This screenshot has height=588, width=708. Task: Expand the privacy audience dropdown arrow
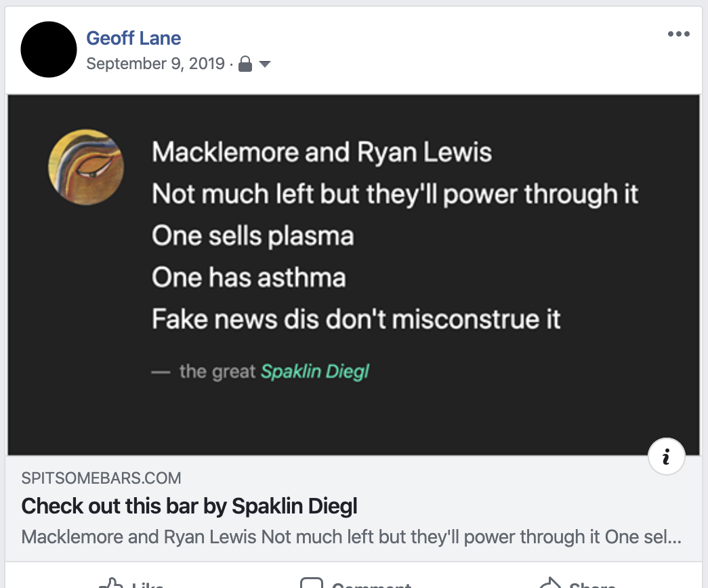pos(265,64)
